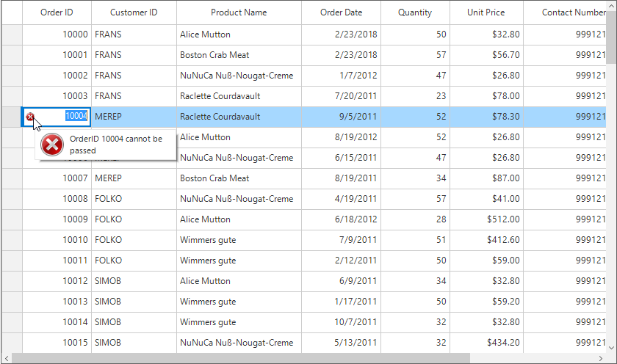The height and width of the screenshot is (364, 617).
Task: Select Order ID cell 10007
Action: click(x=57, y=178)
